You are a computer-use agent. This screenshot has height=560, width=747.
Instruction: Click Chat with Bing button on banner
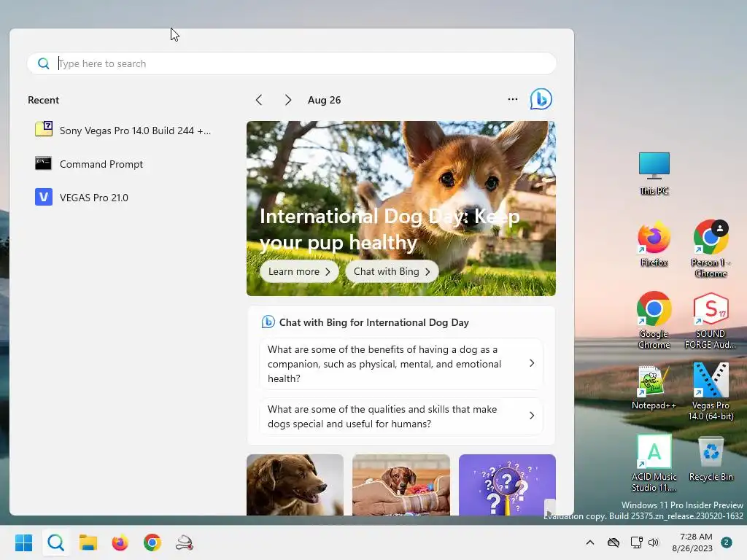pos(392,271)
